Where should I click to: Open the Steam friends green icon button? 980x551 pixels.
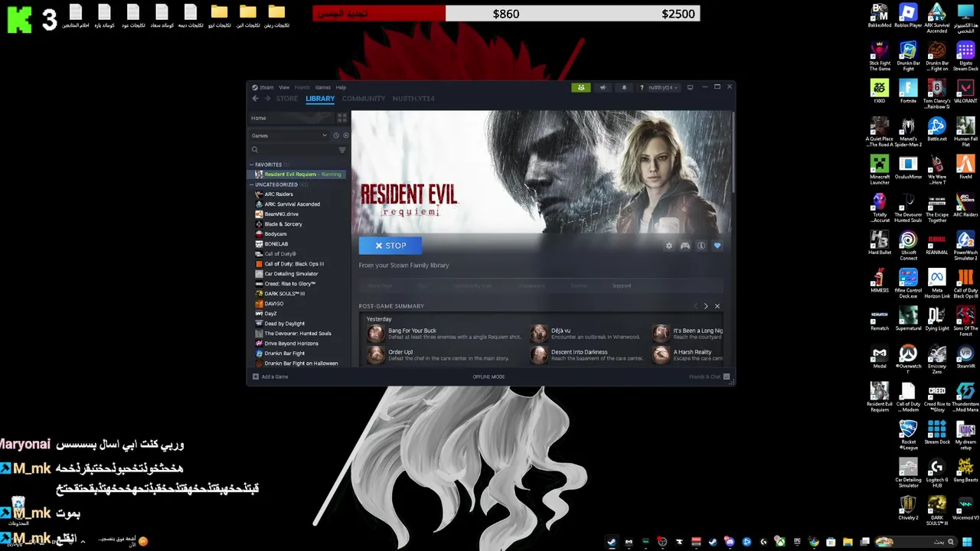(581, 87)
